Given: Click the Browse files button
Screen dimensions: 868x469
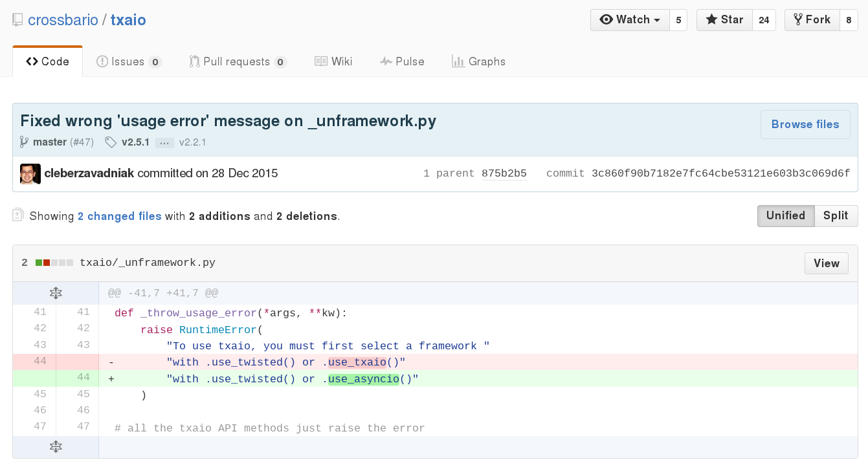Looking at the screenshot, I should click(805, 124).
